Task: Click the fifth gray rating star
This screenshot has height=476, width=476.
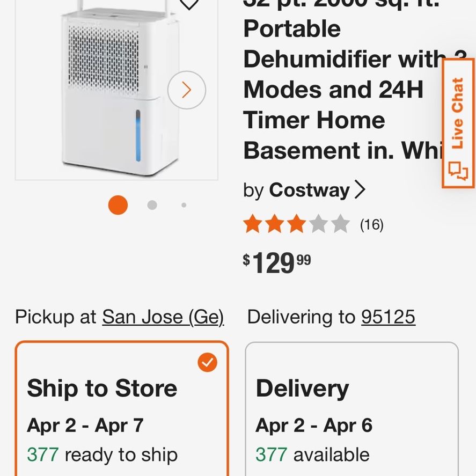Action: click(340, 224)
